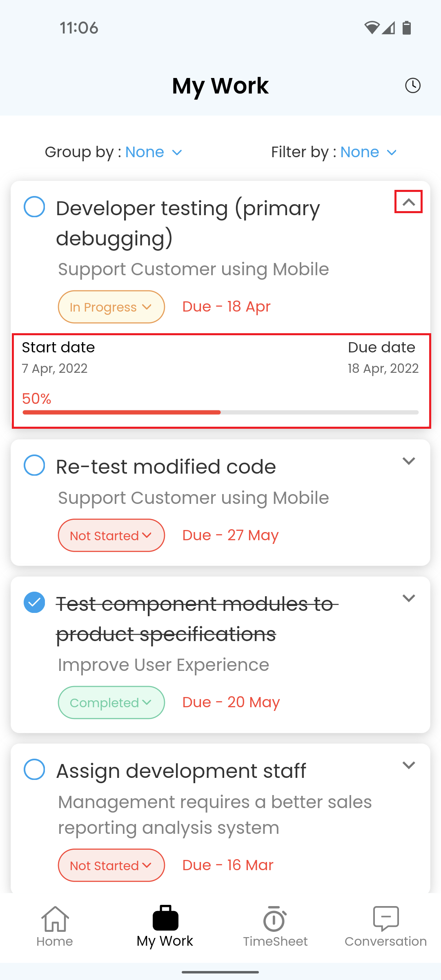Tap the Home house icon

pos(55,918)
